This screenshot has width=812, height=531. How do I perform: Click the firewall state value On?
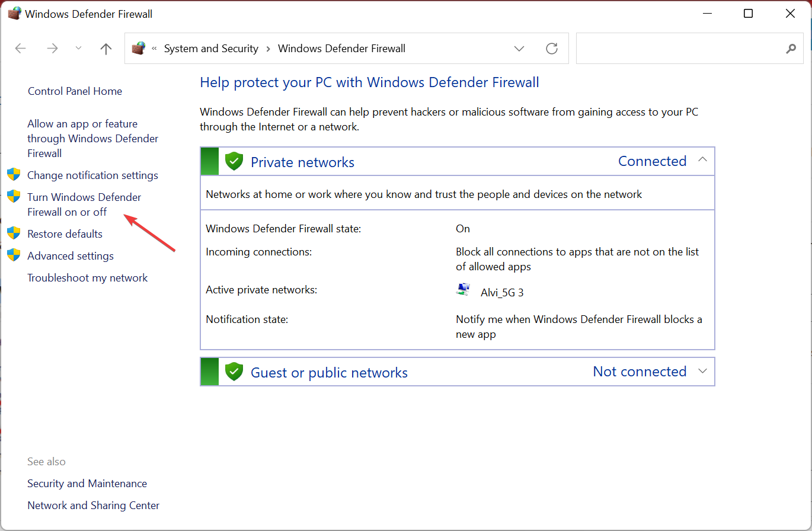tap(463, 229)
